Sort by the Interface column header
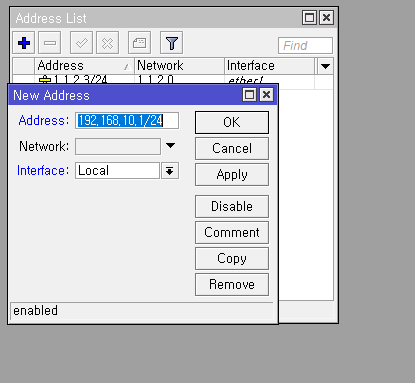The height and width of the screenshot is (383, 415). (x=269, y=66)
